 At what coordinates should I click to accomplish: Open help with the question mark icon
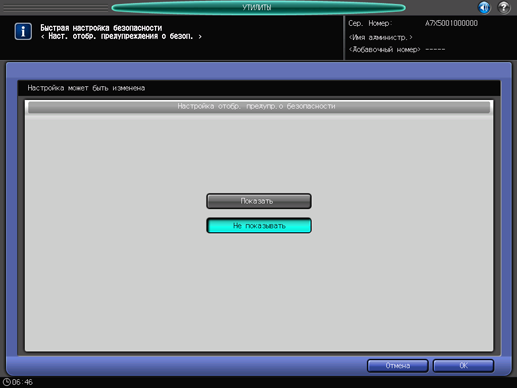[504, 7]
